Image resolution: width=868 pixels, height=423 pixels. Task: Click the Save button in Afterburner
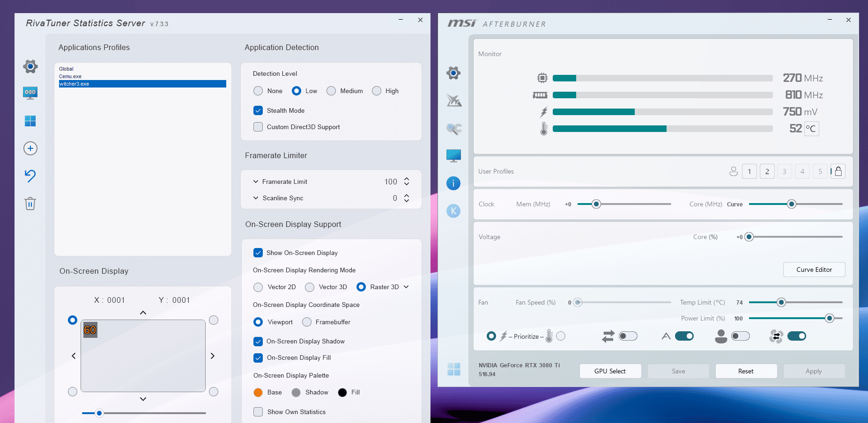[x=678, y=371]
